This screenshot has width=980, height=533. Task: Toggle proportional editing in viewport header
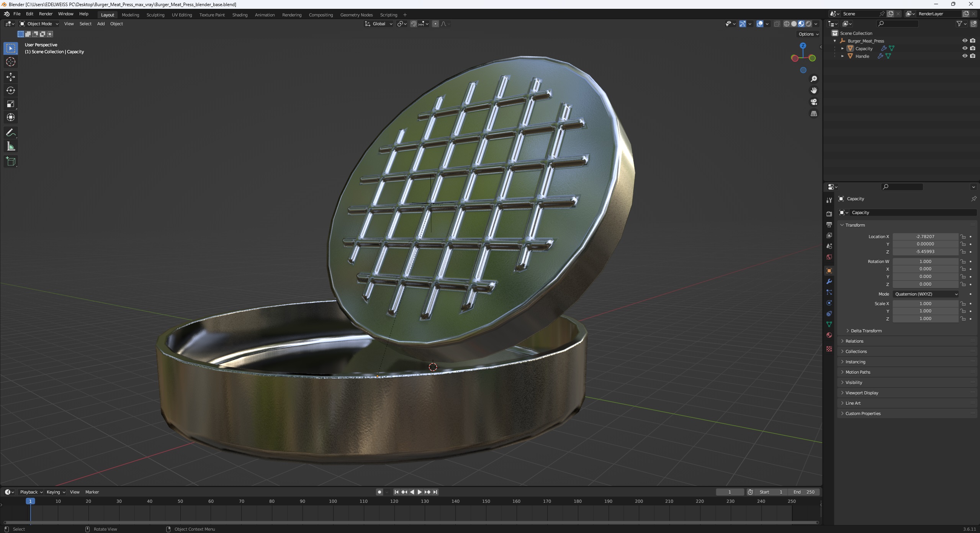pos(435,24)
